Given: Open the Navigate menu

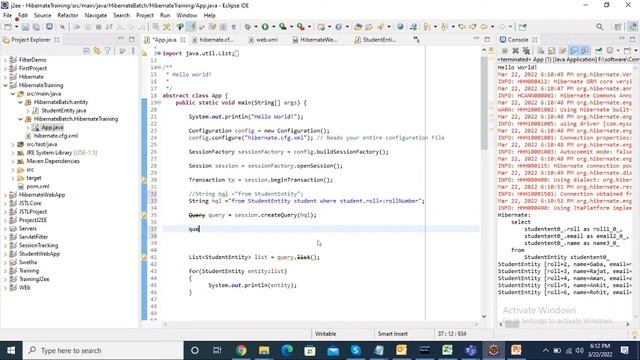Looking at the screenshot, I should [96, 16].
